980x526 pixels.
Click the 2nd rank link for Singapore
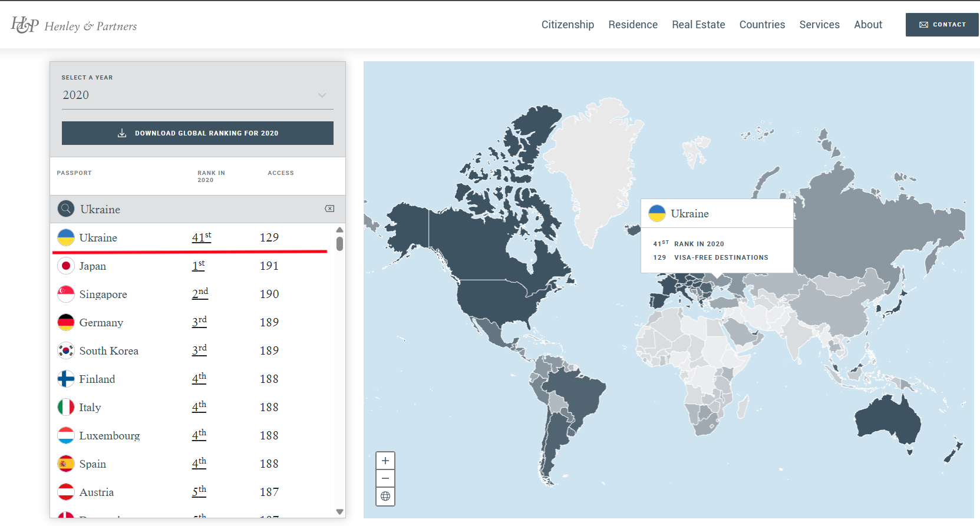tap(200, 294)
